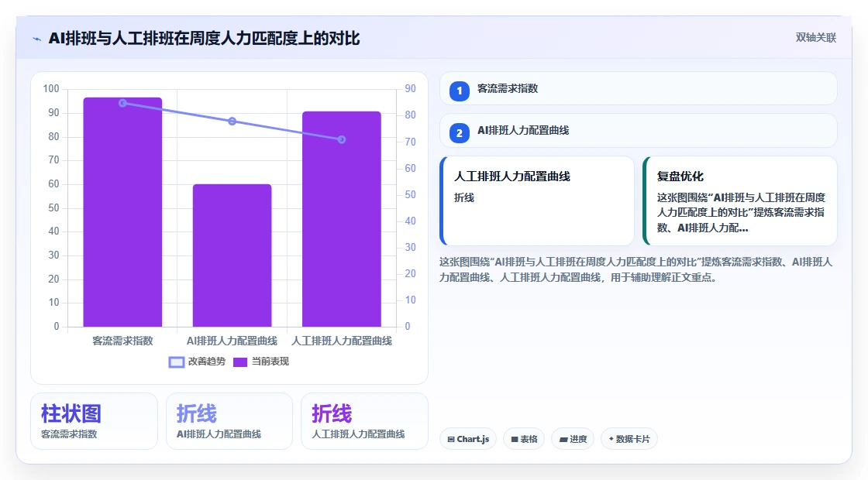This screenshot has height=480, width=868.
Task: Open the 复盘优化 card
Action: click(x=739, y=201)
